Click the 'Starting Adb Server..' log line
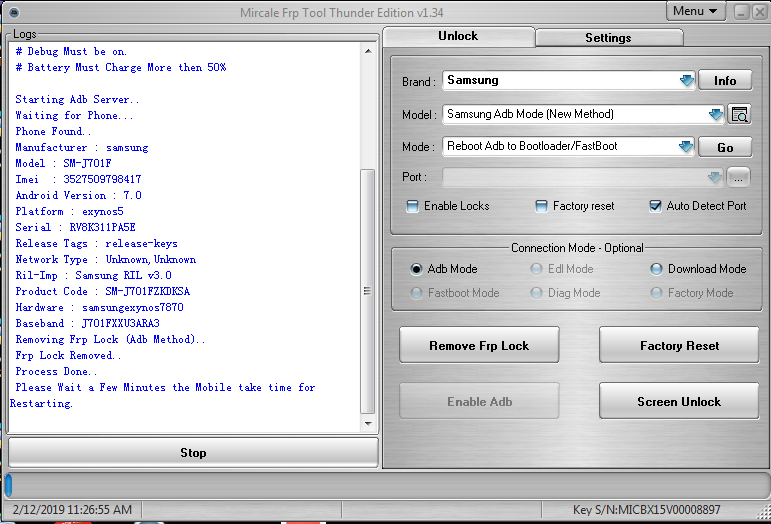This screenshot has width=771, height=524. click(x=77, y=99)
